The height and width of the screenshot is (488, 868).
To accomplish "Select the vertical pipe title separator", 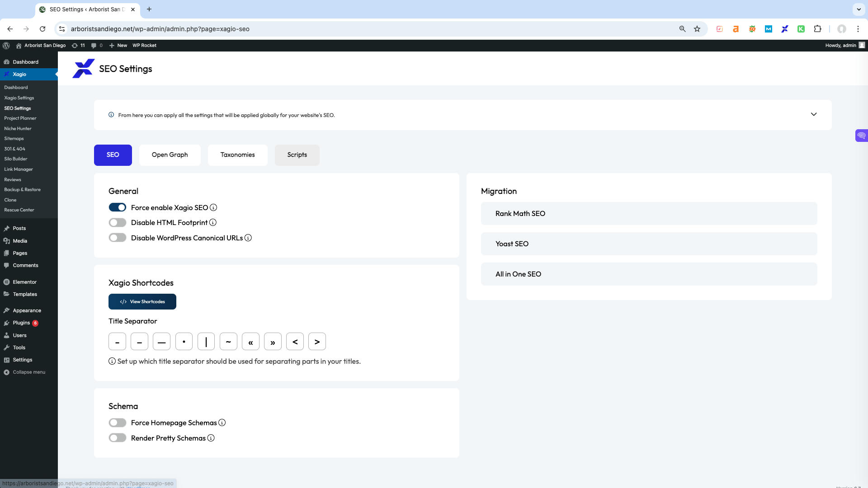I will [206, 342].
